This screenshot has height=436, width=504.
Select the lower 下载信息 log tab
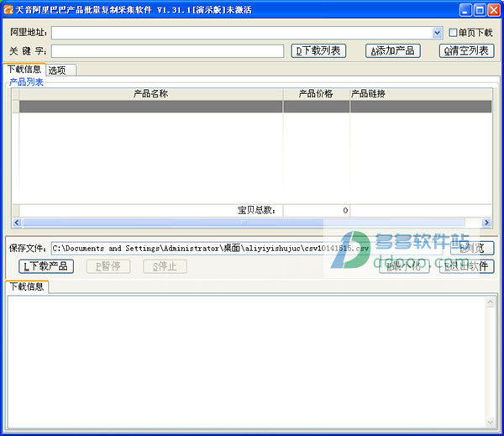pyautogui.click(x=27, y=286)
